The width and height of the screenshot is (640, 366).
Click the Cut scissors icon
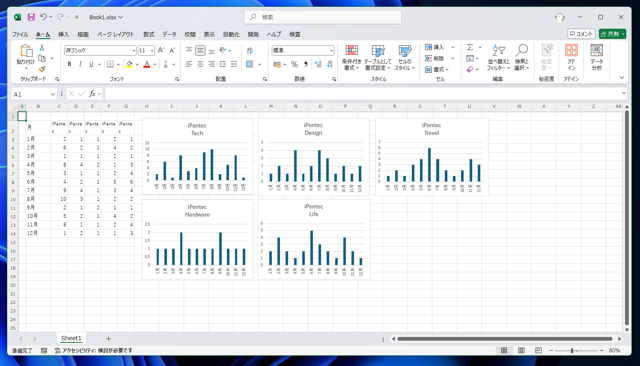42,48
